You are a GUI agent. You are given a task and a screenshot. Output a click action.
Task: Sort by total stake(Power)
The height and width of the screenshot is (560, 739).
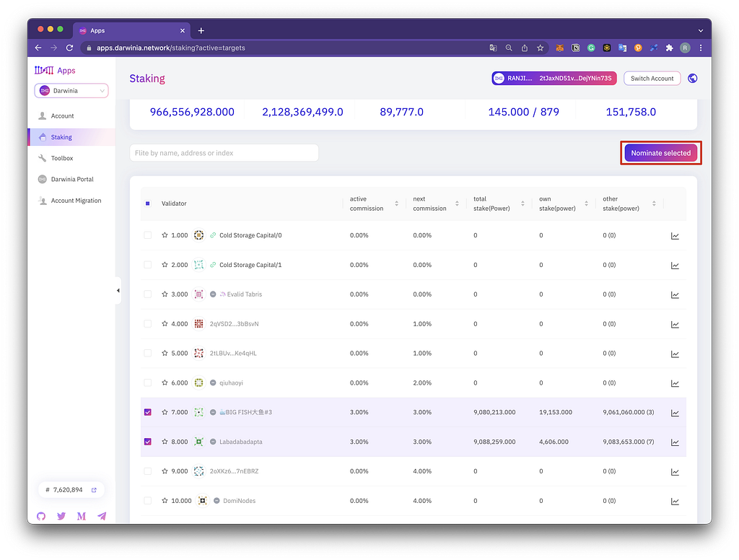(x=522, y=204)
